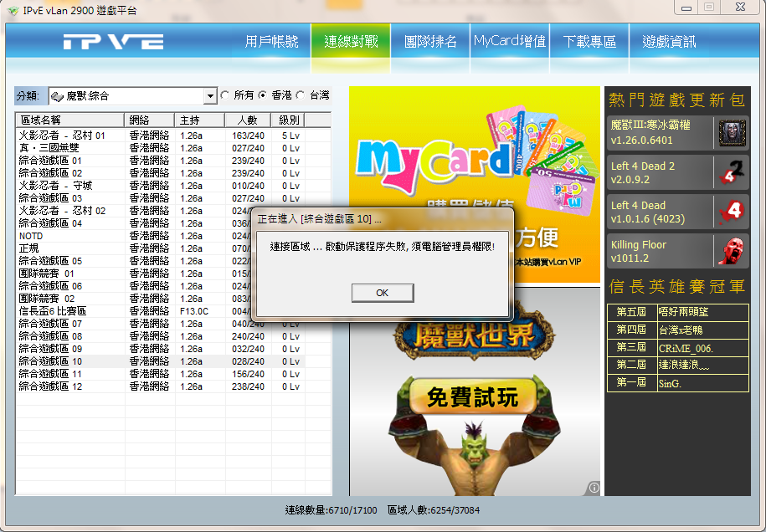Sort list by 人數 column header
Image resolution: width=766 pixels, height=532 pixels.
[248, 120]
